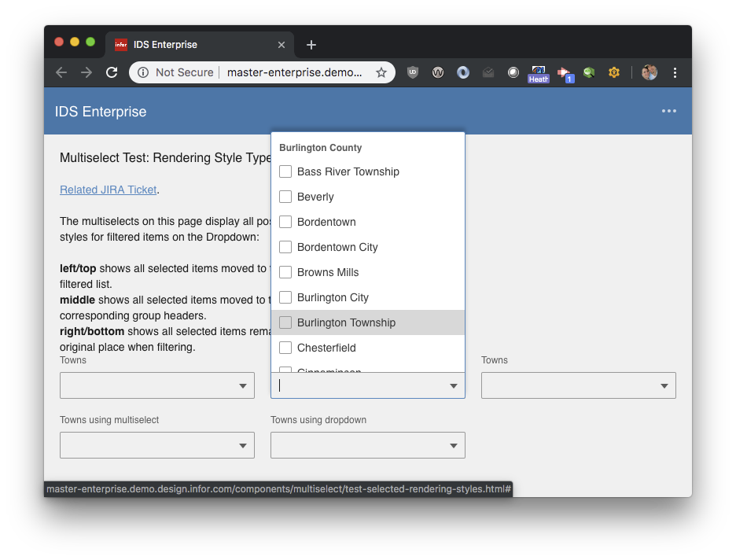Click the Multiselect Test heading text
The height and width of the screenshot is (560, 736).
pyautogui.click(x=165, y=158)
